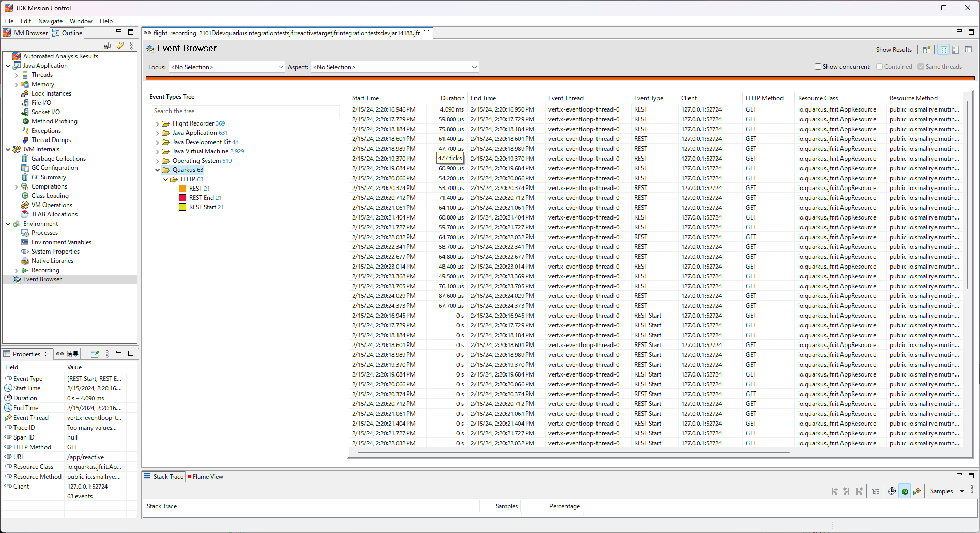Toggle the green M icon in Stack Trace toolbar
Screen dimensions: 980x533
pos(905,491)
